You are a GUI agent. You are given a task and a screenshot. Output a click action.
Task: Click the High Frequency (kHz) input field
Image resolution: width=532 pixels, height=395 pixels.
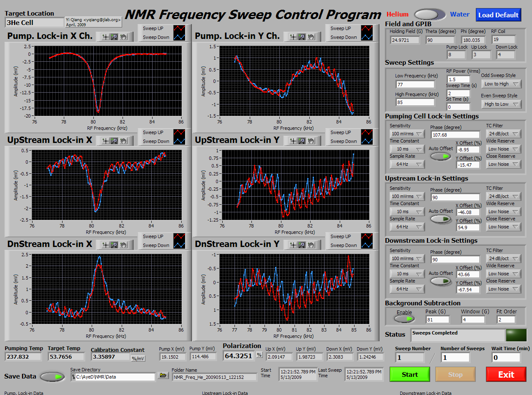(x=415, y=102)
